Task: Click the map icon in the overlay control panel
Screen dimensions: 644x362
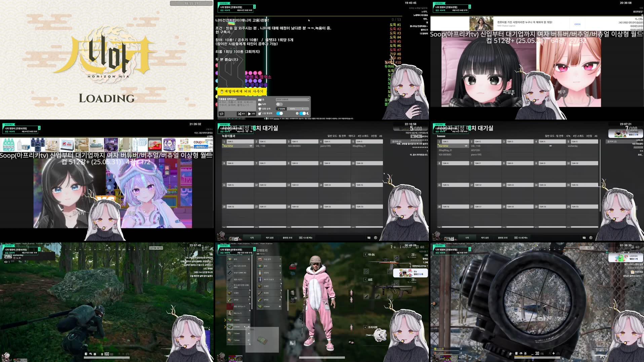Action: [260, 100]
